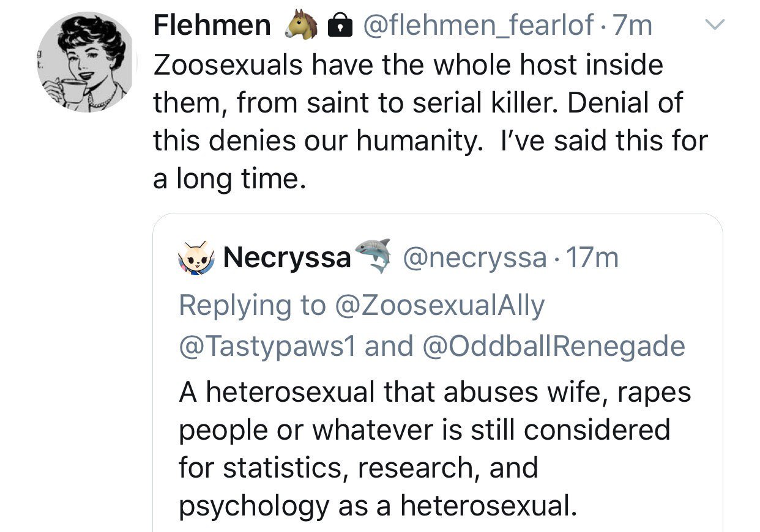The image size is (760, 532).
Task: Open the @ZoosexualAlly mention
Action: pyautogui.click(x=441, y=305)
